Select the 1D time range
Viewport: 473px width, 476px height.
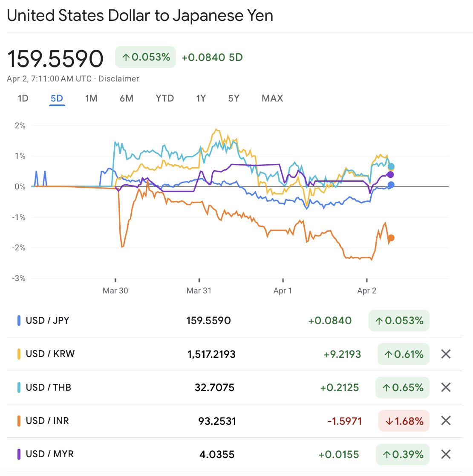pos(23,98)
